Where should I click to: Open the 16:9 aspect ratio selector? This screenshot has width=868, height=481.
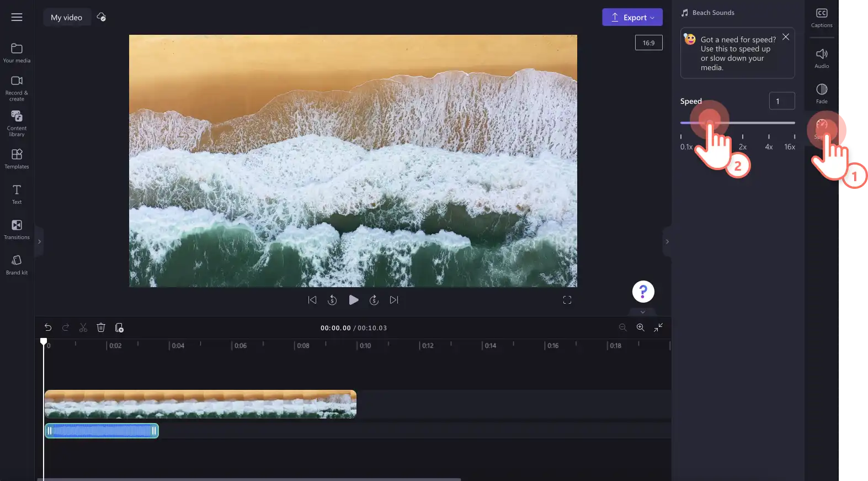coord(648,43)
